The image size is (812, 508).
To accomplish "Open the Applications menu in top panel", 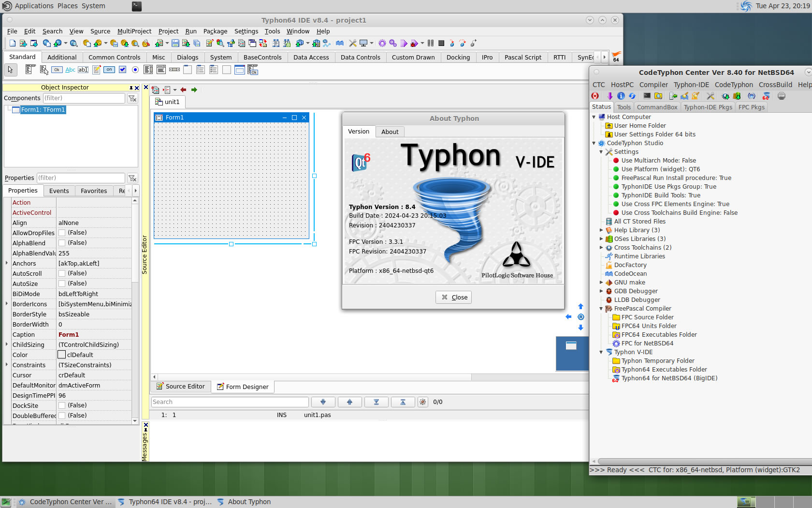I will [34, 6].
